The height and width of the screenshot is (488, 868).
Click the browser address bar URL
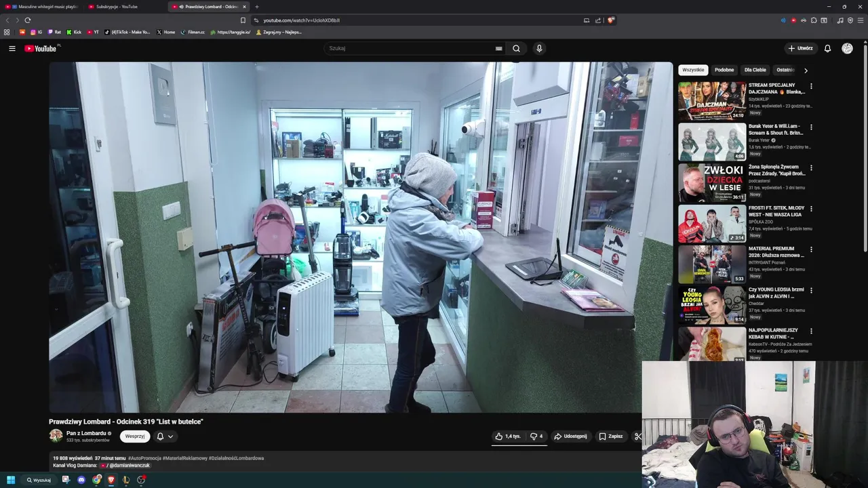302,20
